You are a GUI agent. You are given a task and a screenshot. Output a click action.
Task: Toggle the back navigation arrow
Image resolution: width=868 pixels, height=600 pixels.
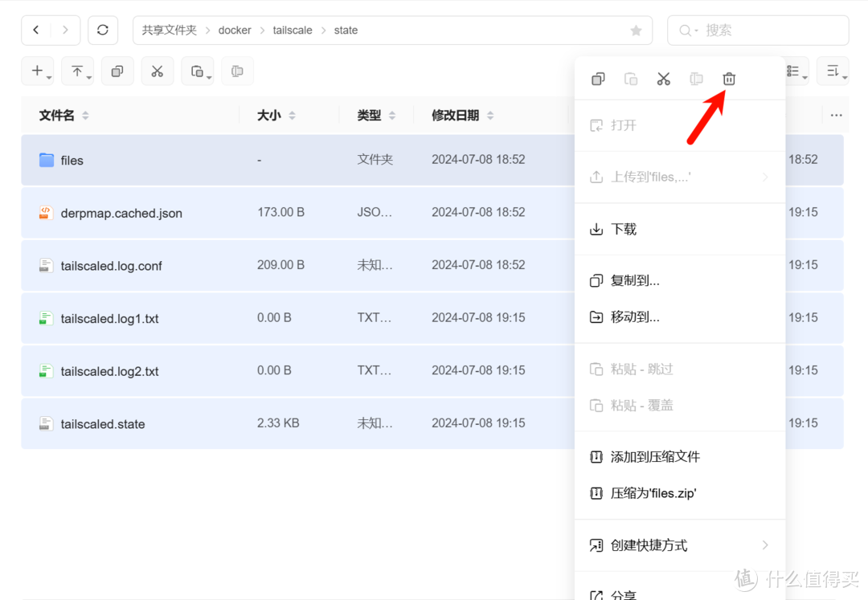pos(36,30)
